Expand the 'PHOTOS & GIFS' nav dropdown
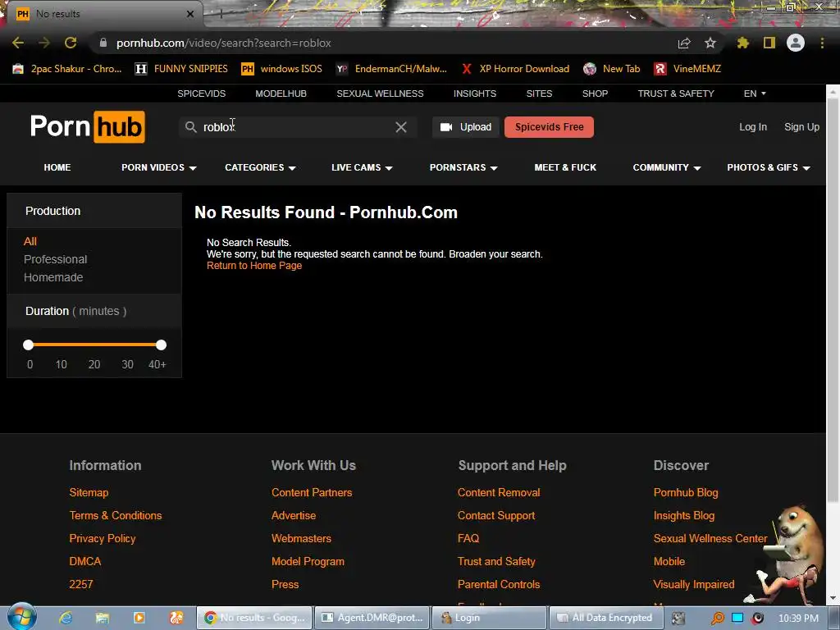This screenshot has width=840, height=630. coord(768,167)
